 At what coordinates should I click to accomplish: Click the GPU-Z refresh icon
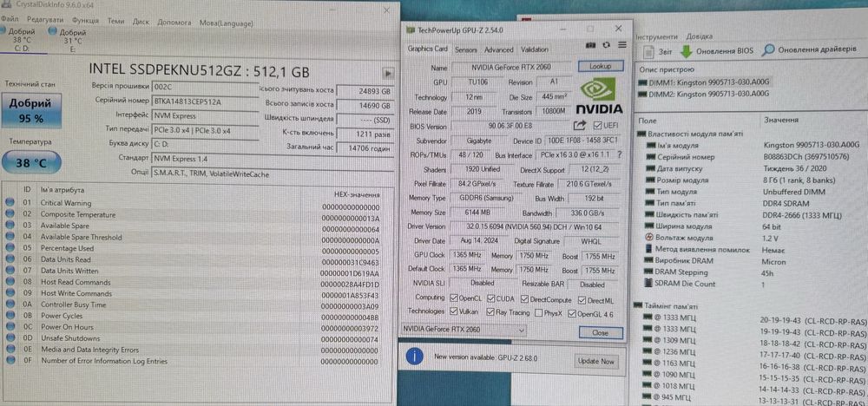607,45
